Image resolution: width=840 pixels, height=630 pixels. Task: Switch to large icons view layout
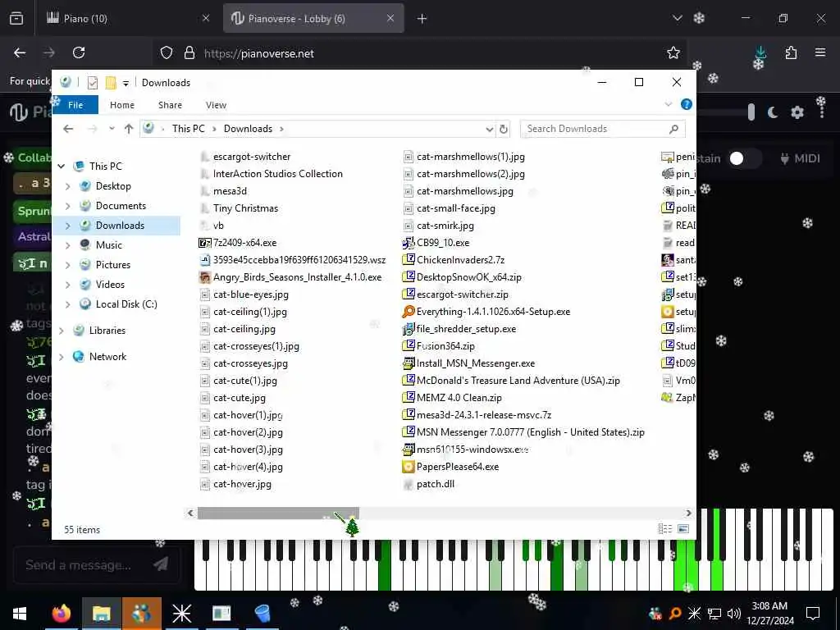[683, 529]
